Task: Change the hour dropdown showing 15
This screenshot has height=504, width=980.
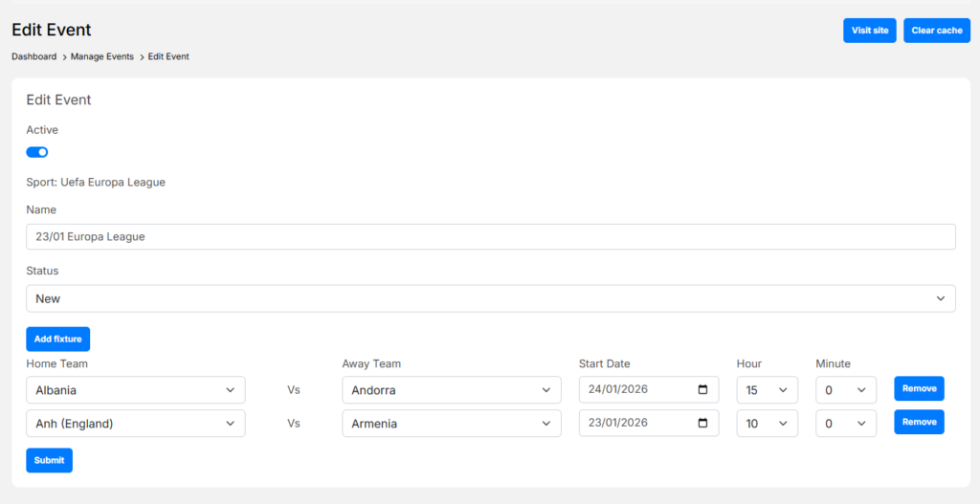Action: (767, 390)
